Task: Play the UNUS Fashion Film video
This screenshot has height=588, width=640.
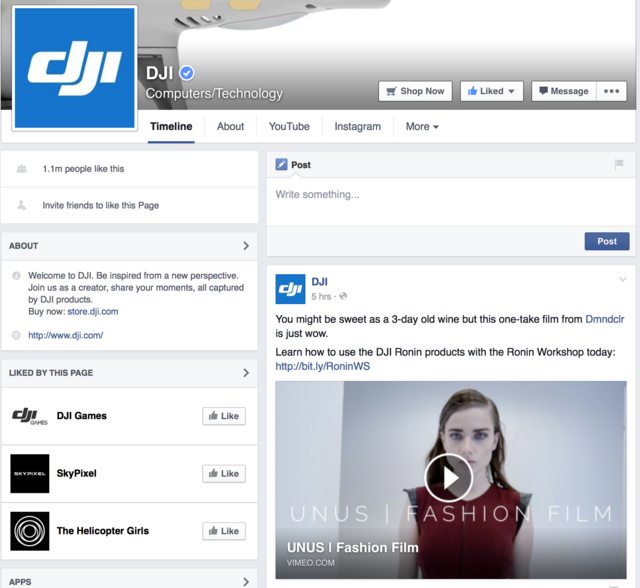Action: 449,477
